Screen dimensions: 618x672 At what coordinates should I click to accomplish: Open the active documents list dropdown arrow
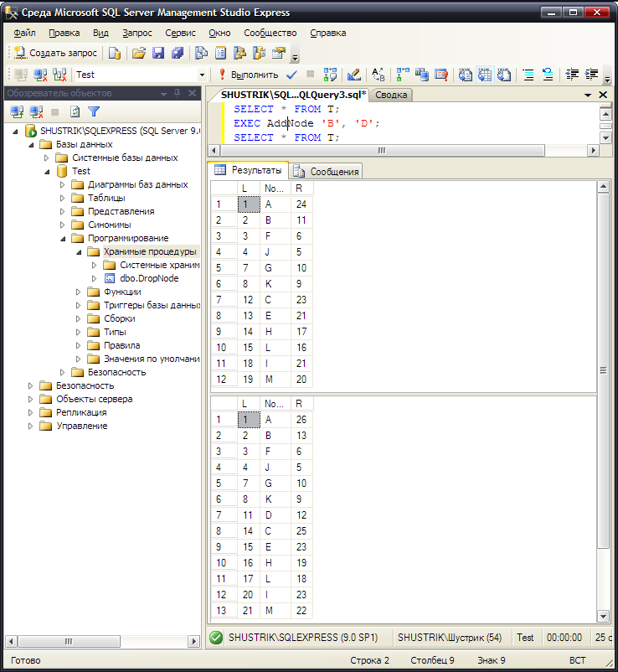pos(588,95)
